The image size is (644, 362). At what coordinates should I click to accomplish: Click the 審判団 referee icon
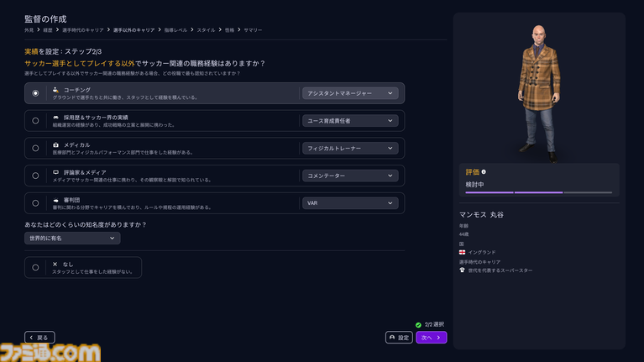coord(55,200)
